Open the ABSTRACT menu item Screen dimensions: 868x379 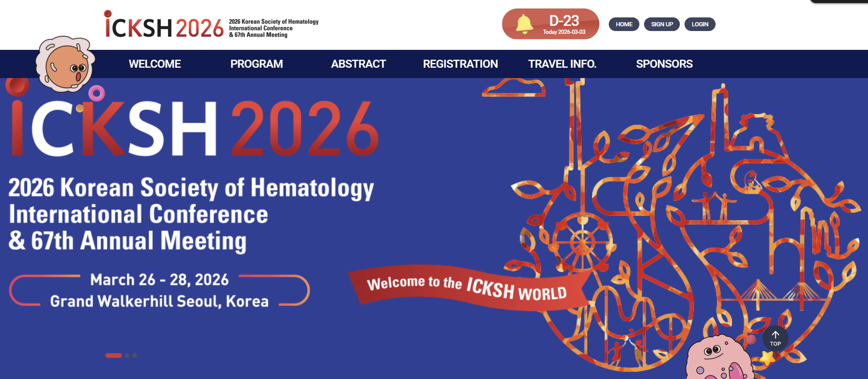[x=358, y=64]
